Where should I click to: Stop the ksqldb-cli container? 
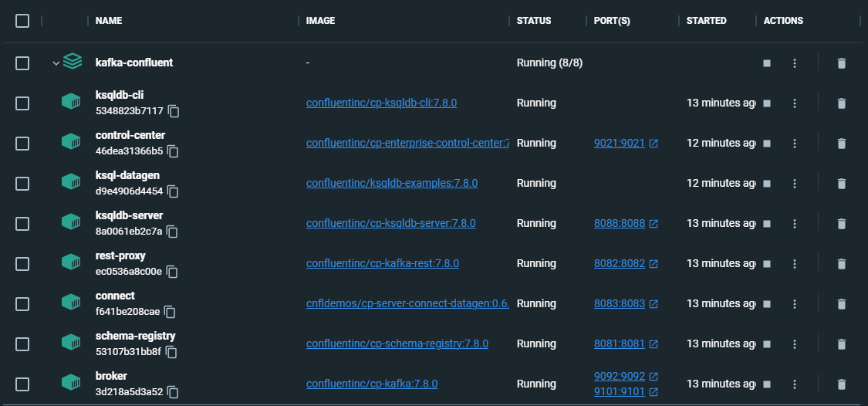pyautogui.click(x=767, y=103)
